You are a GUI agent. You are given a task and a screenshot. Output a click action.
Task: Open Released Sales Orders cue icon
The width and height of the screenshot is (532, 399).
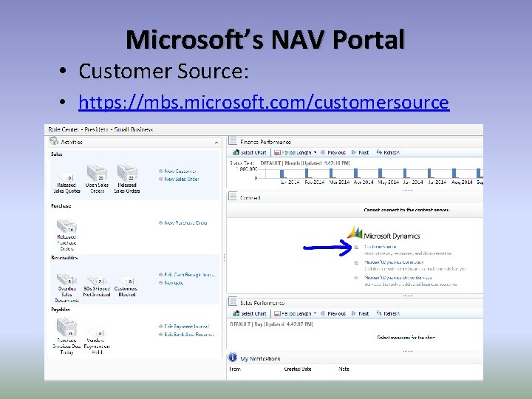[127, 173]
